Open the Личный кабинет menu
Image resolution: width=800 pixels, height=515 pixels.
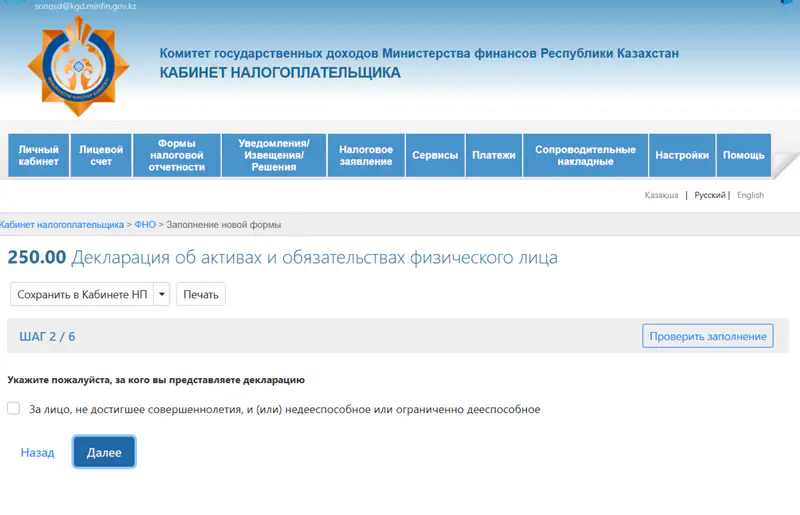[x=39, y=156]
